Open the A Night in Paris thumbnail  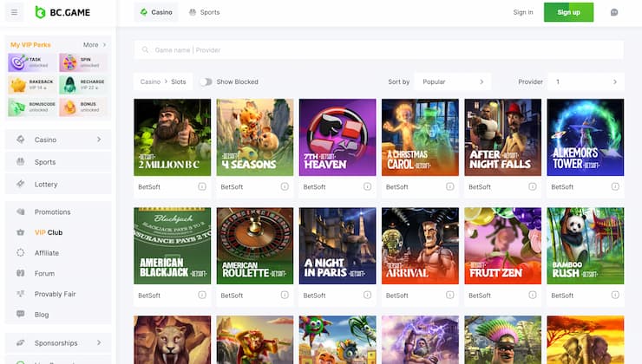point(337,246)
